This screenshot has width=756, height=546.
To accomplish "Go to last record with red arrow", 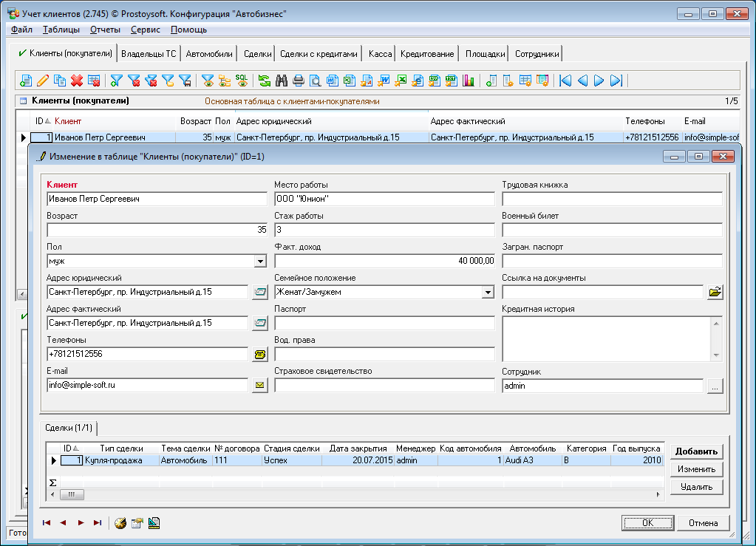I will coord(98,523).
